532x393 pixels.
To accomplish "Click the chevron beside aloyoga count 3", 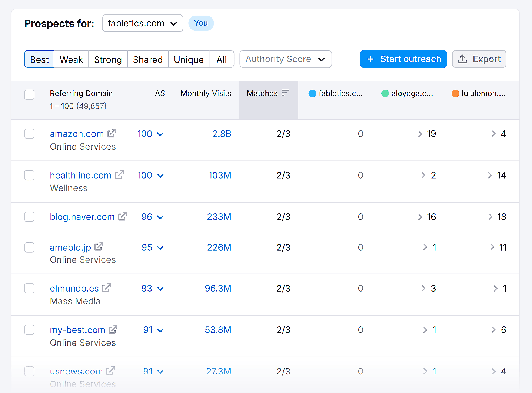I will pyautogui.click(x=423, y=288).
